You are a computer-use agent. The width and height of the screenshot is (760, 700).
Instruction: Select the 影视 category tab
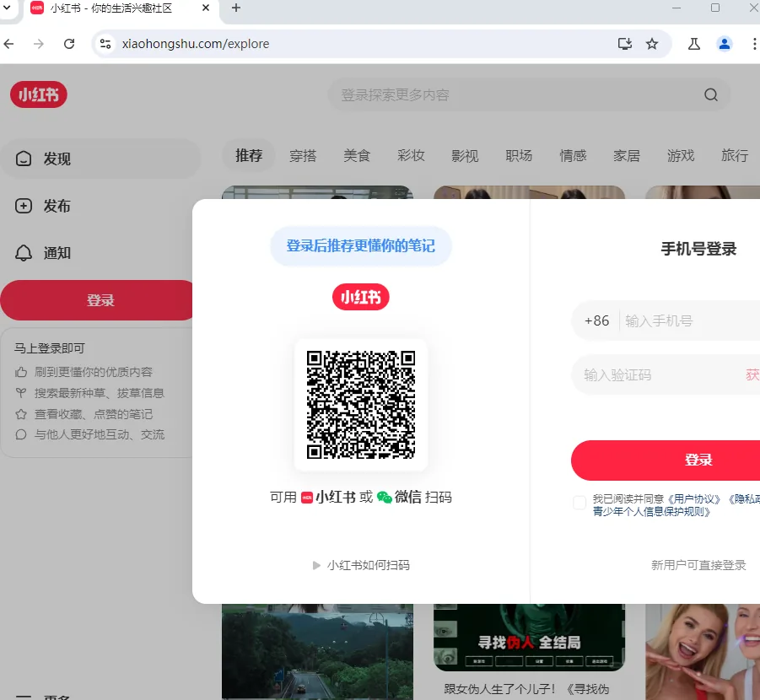(x=465, y=156)
